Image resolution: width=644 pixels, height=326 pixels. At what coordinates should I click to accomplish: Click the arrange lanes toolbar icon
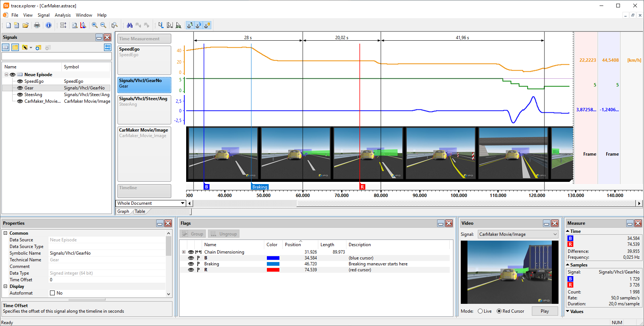(63, 25)
